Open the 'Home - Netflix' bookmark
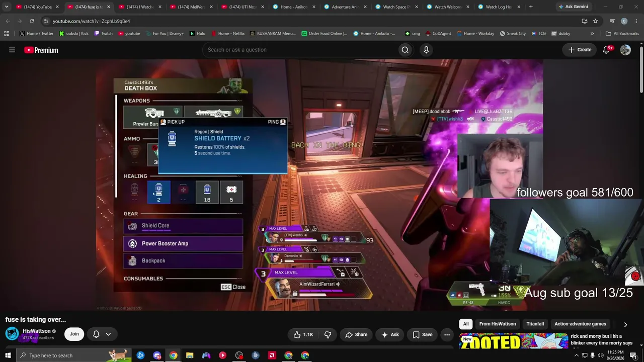Viewport: 644px width, 362px height. [228, 34]
